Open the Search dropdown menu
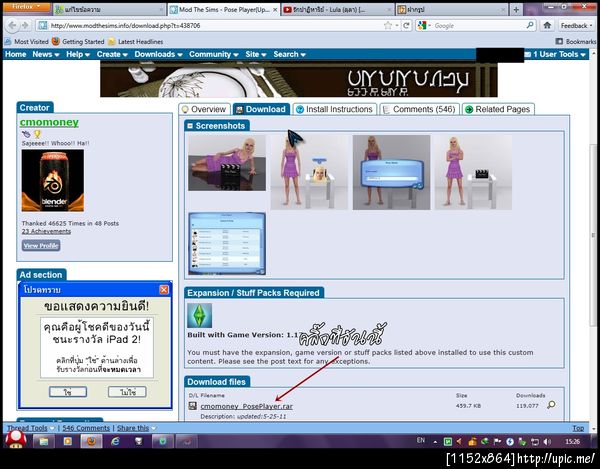This screenshot has width=600, height=469. click(289, 54)
